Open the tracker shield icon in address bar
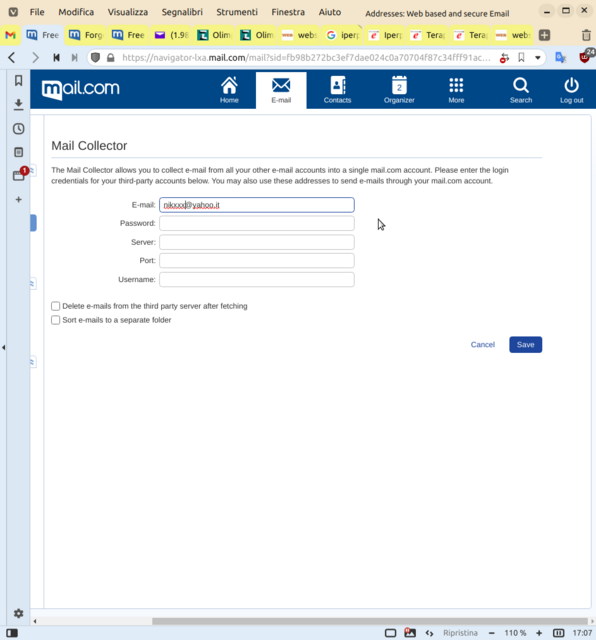This screenshot has width=596, height=640. pyautogui.click(x=95, y=58)
